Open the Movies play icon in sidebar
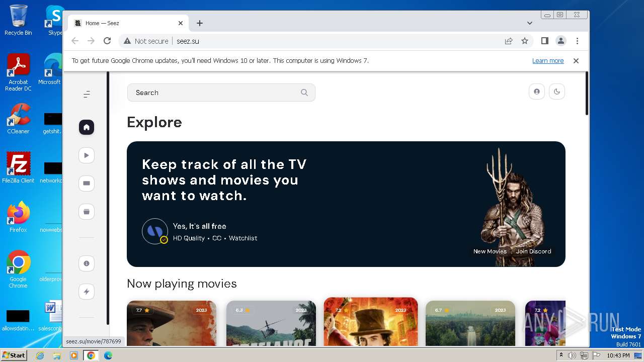The image size is (644, 362). [x=87, y=155]
